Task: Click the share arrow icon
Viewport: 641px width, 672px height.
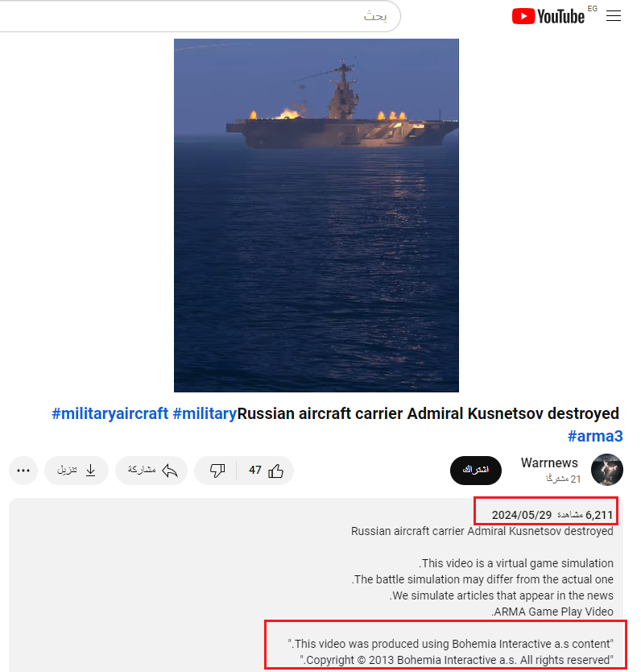Action: [170, 471]
